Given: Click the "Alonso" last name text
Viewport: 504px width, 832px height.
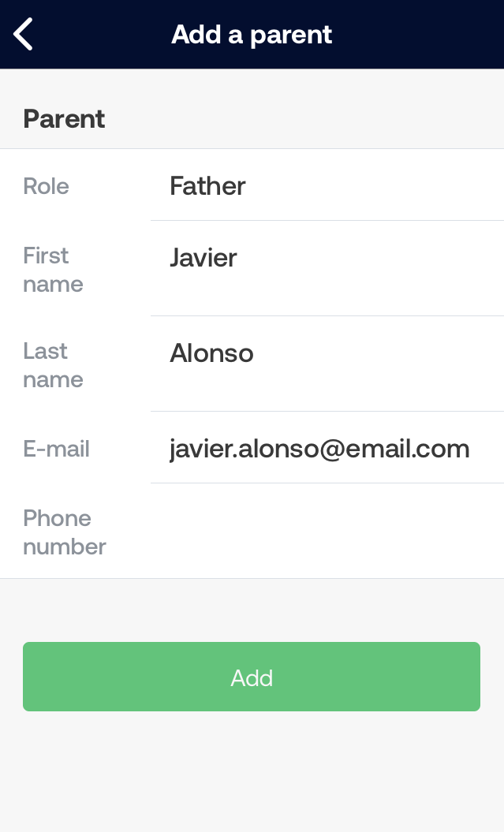Looking at the screenshot, I should [x=211, y=353].
